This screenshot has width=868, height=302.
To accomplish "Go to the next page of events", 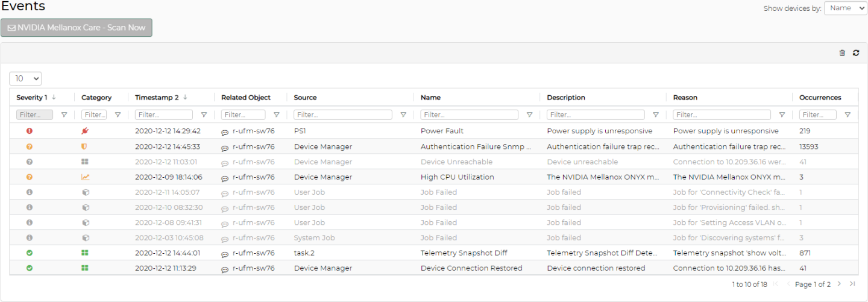I will [839, 284].
